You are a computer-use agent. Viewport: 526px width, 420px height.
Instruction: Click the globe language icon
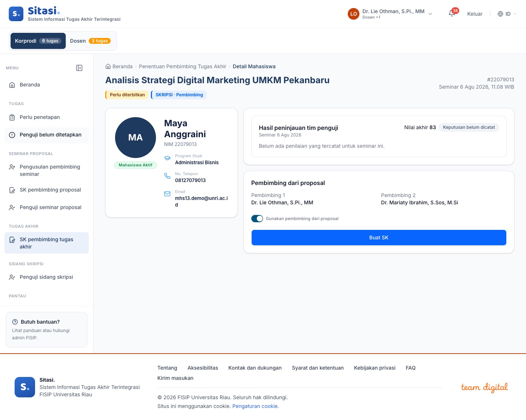click(x=500, y=14)
